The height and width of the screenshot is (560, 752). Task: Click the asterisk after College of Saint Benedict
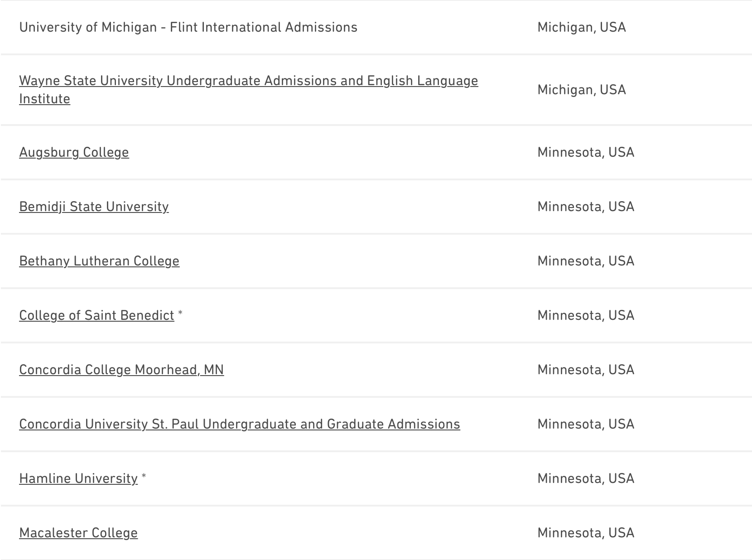point(180,314)
